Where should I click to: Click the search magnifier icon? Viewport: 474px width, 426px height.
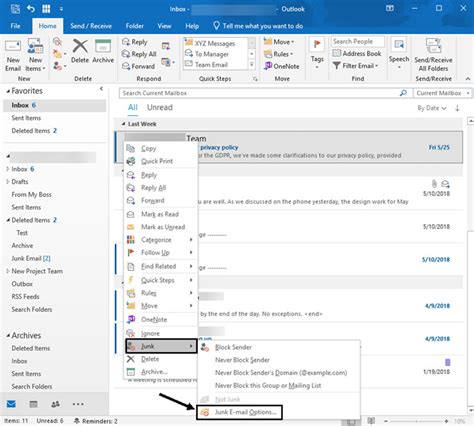[x=403, y=93]
